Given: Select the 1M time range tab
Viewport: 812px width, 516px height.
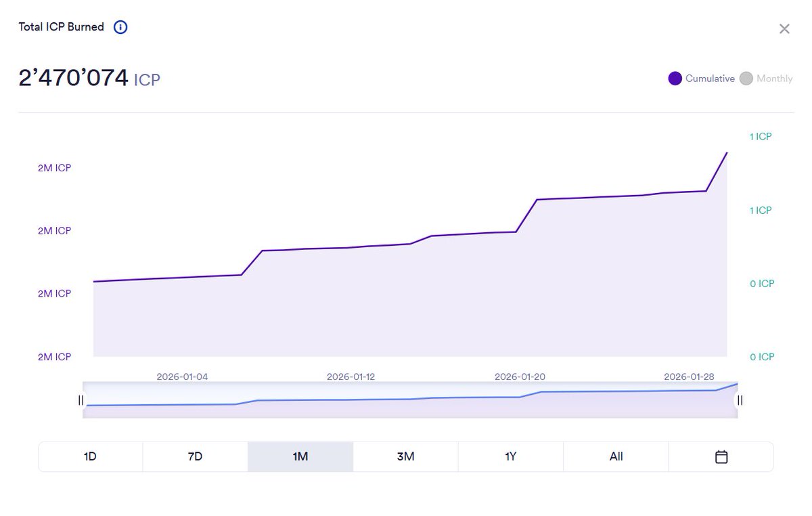Looking at the screenshot, I should [x=300, y=456].
